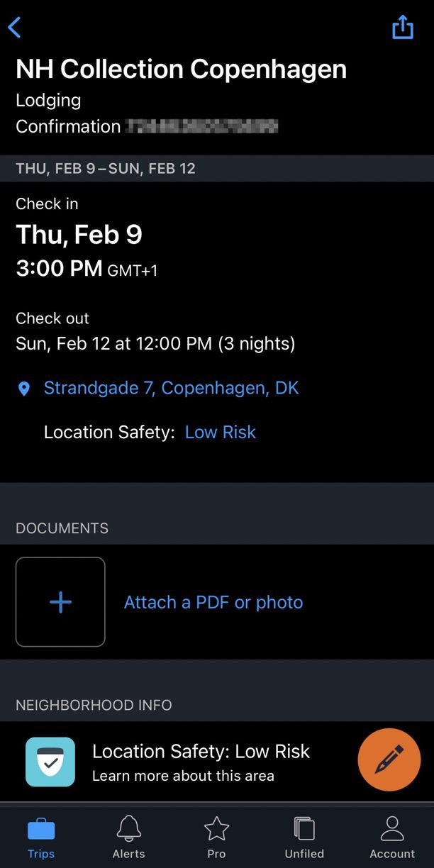Image resolution: width=434 pixels, height=868 pixels.
Task: Tap the Low Risk safety link
Action: pos(220,432)
